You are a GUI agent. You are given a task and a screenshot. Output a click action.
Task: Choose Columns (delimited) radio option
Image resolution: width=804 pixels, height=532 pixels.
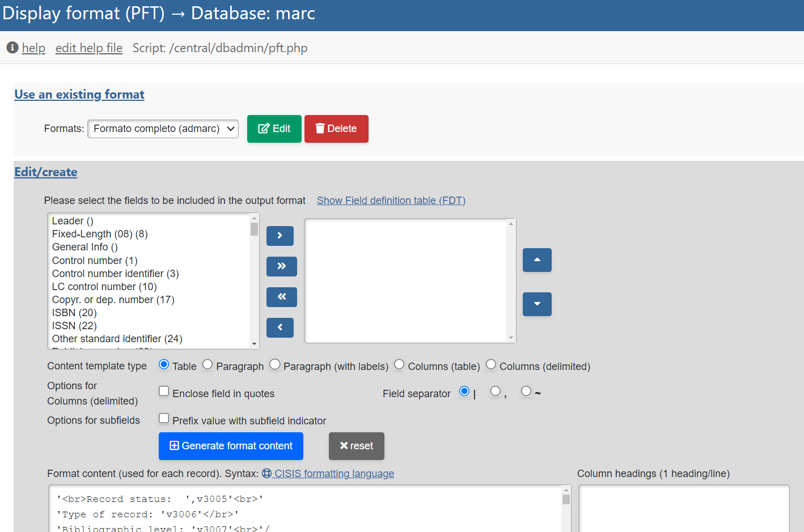[x=491, y=364]
